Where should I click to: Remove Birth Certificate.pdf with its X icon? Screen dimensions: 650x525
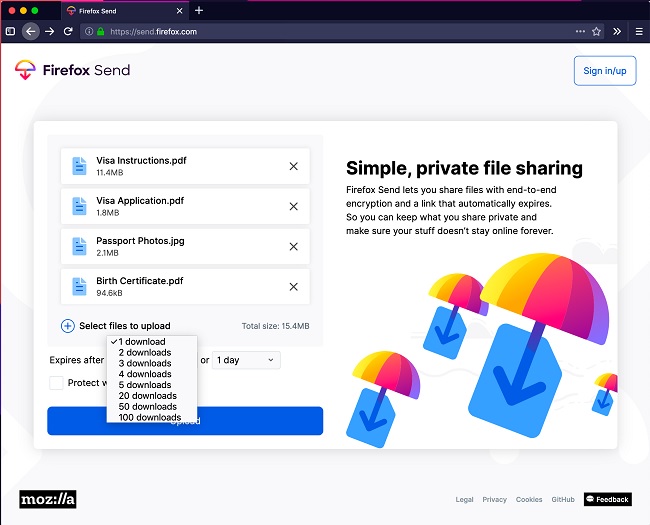pos(293,287)
